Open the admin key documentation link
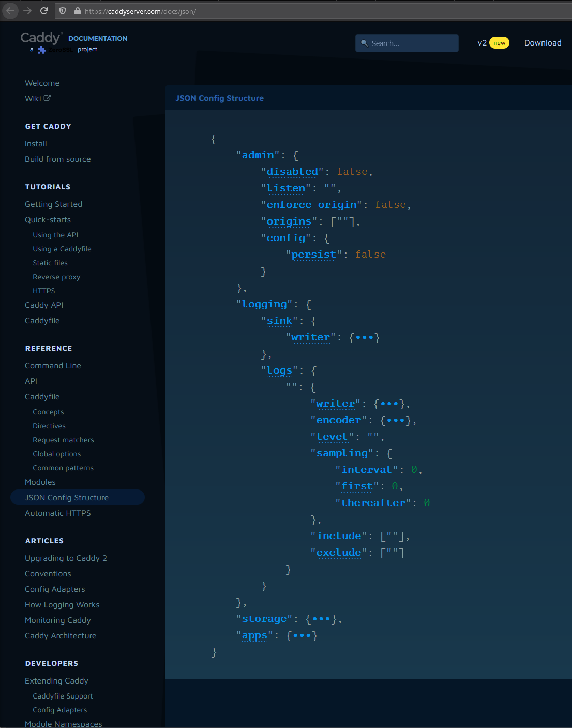The image size is (572, 728). point(258,155)
